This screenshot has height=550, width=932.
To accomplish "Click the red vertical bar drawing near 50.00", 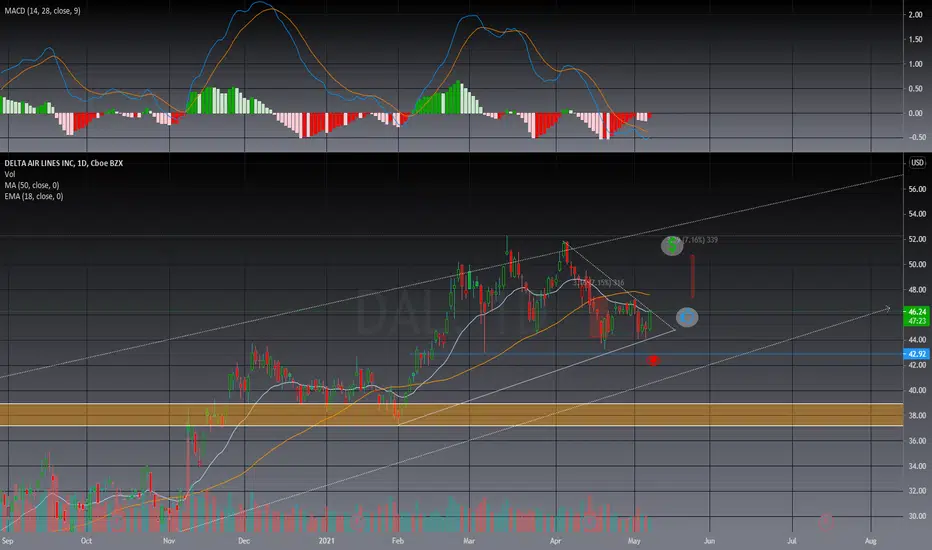I will [692, 276].
